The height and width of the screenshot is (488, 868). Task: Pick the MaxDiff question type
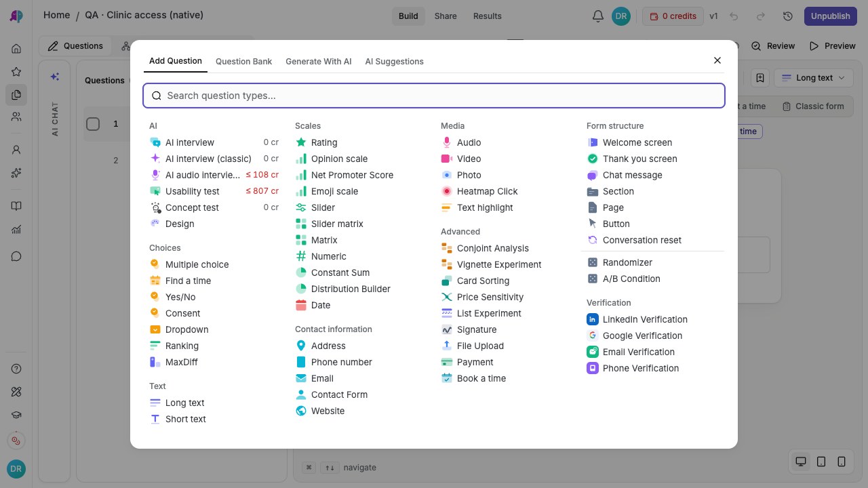click(x=214, y=362)
